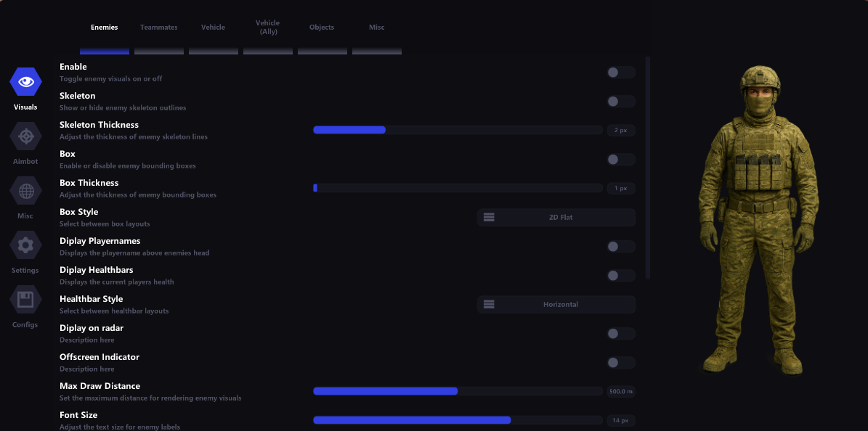Click the Max Draw Distance slider

click(458, 391)
